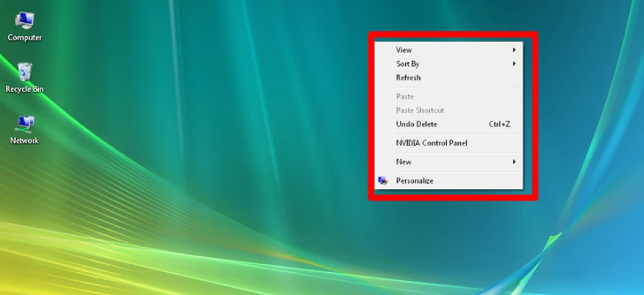This screenshot has height=295, width=644.
Task: Click the Network label text
Action: pyautogui.click(x=24, y=141)
